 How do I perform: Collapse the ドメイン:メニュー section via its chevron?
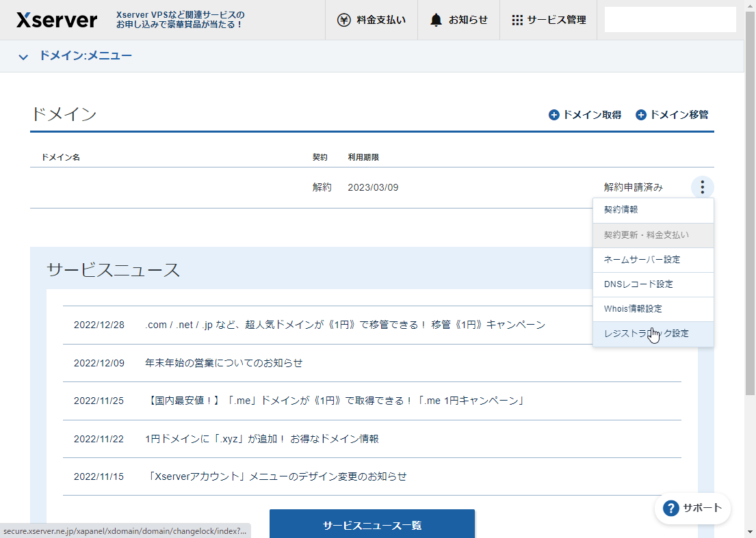pyautogui.click(x=23, y=55)
